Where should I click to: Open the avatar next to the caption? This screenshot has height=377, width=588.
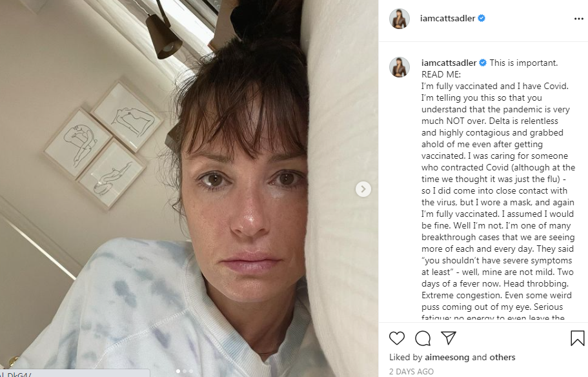click(x=400, y=67)
